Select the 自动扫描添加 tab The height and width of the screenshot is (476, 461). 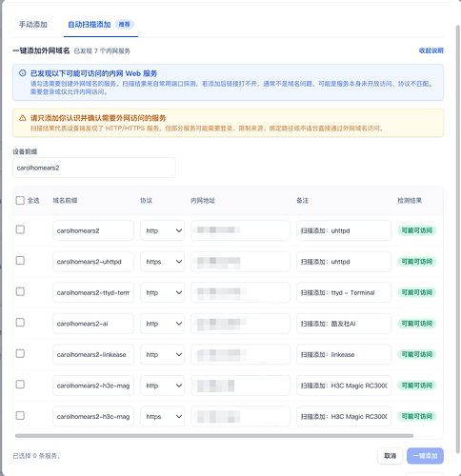tap(90, 25)
